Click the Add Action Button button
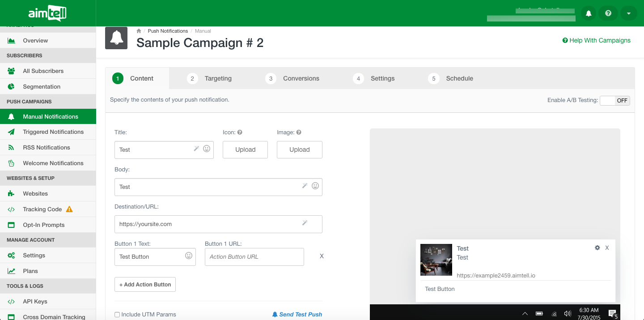Viewport: 644px width, 320px height. pos(145,285)
